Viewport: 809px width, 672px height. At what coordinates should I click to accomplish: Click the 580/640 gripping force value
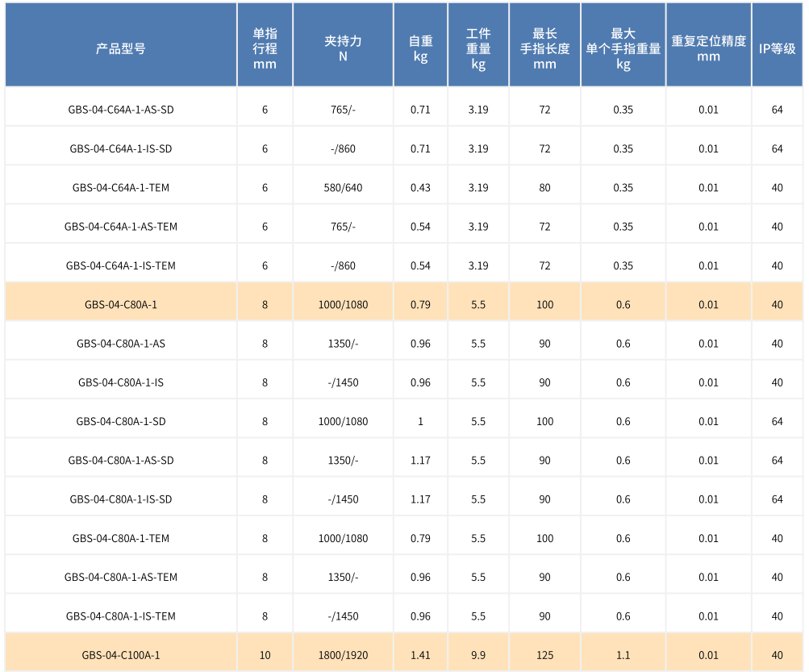343,188
